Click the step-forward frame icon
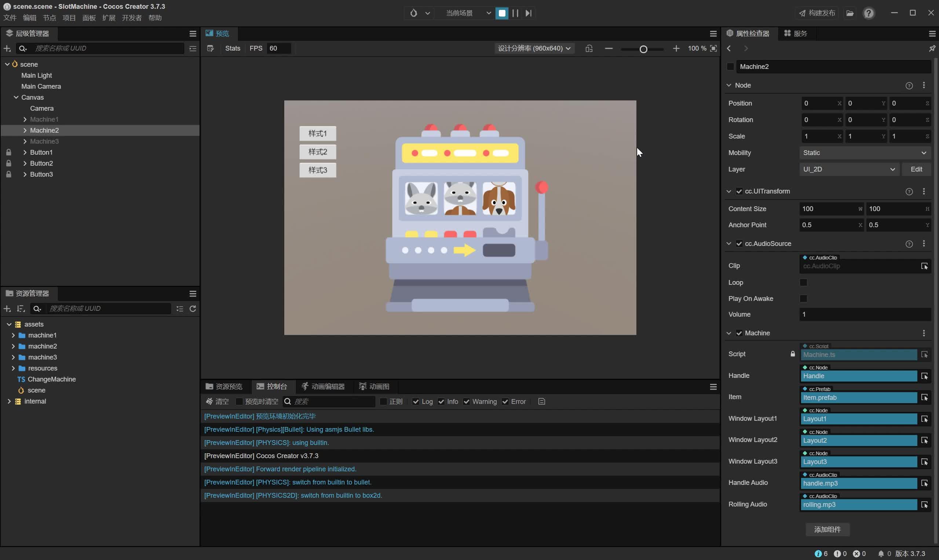The height and width of the screenshot is (560, 939). coord(529,13)
